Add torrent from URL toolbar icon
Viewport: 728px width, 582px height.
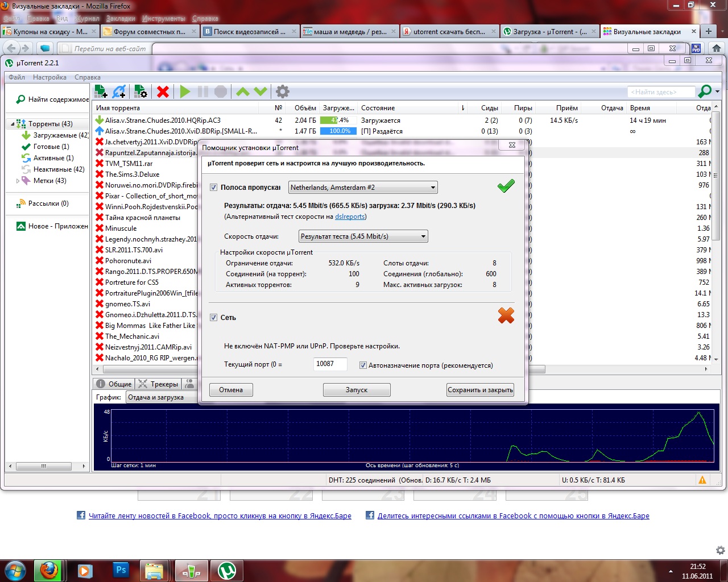pyautogui.click(x=119, y=91)
